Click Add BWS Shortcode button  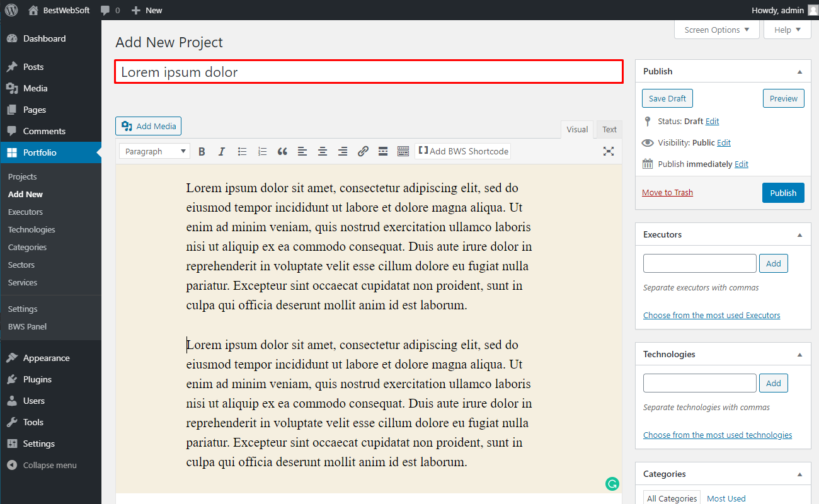tap(462, 151)
